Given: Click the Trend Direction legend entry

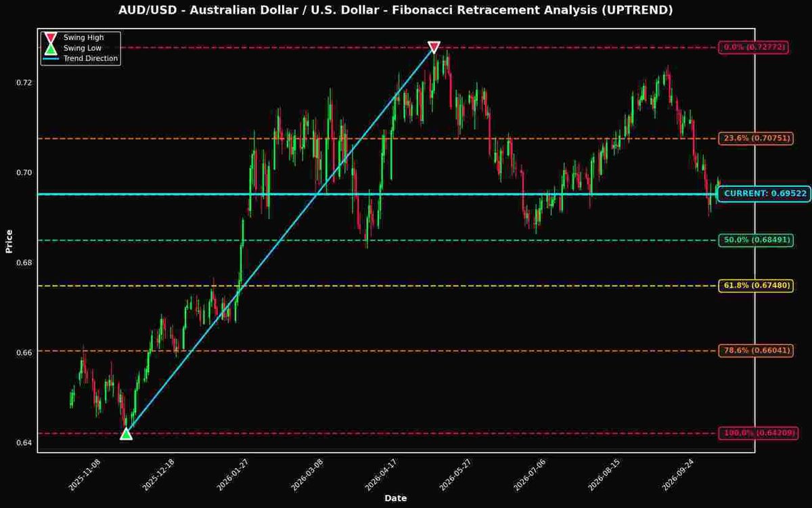Looking at the screenshot, I should click(81, 58).
